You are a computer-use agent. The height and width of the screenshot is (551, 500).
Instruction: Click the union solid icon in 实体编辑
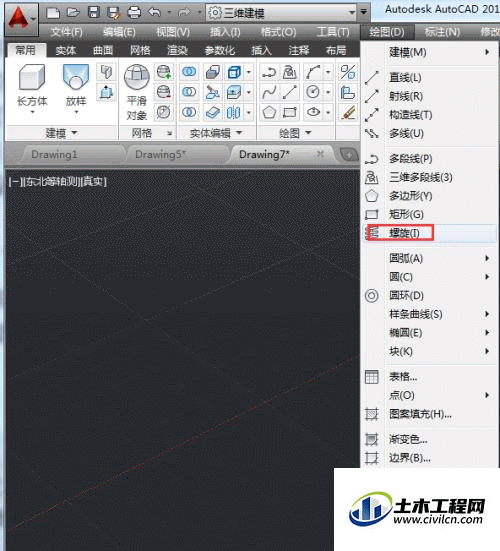point(189,72)
